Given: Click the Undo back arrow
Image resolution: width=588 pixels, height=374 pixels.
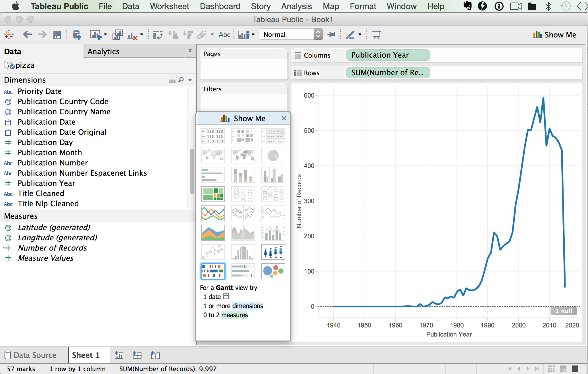Looking at the screenshot, I should point(27,35).
